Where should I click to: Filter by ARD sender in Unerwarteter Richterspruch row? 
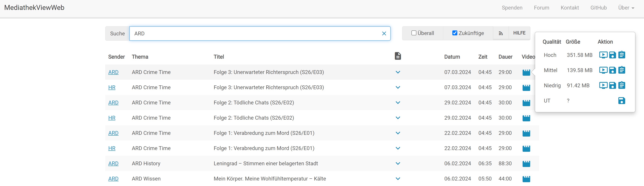click(113, 72)
